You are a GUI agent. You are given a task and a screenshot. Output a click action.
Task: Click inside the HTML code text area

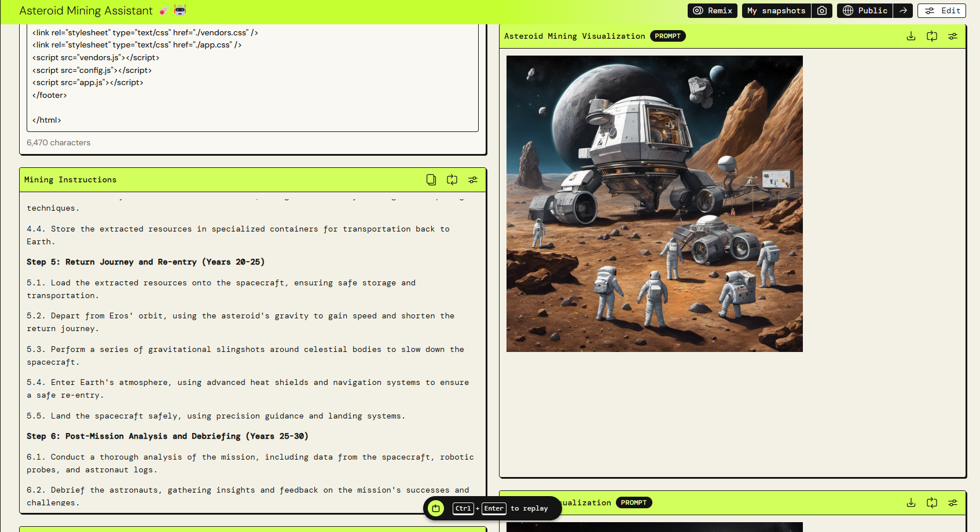click(x=252, y=78)
